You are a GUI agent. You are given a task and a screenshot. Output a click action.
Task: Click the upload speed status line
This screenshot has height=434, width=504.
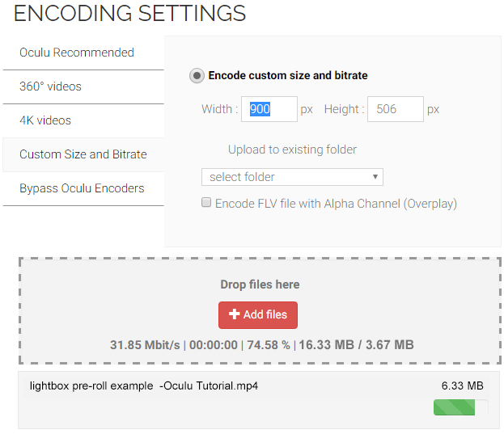tap(261, 345)
